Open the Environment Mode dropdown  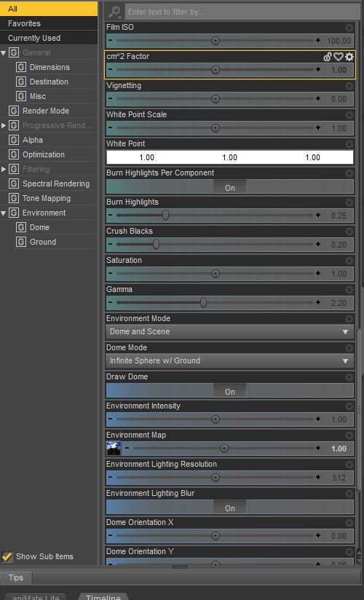(229, 331)
